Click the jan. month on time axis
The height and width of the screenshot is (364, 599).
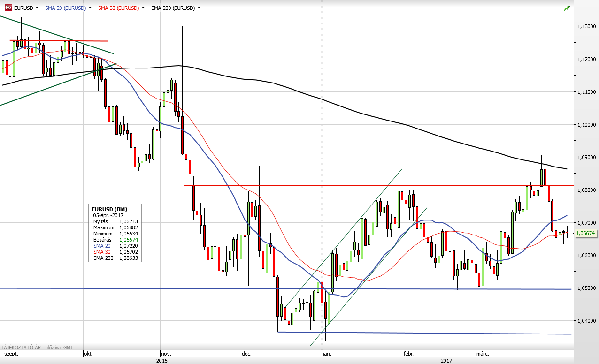327,354
